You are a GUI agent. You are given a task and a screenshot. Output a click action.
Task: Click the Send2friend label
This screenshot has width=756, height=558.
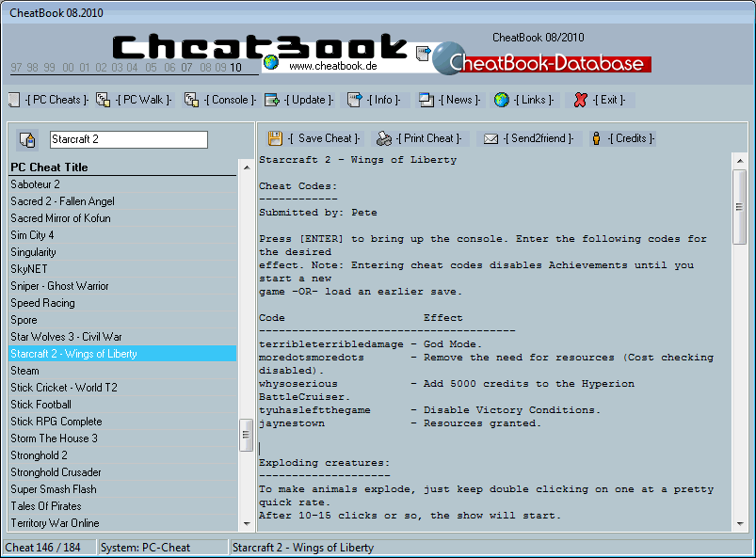pos(539,138)
